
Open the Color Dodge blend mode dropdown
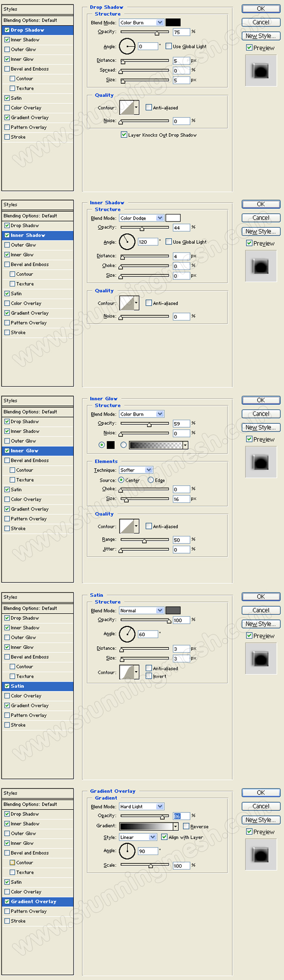(x=141, y=218)
